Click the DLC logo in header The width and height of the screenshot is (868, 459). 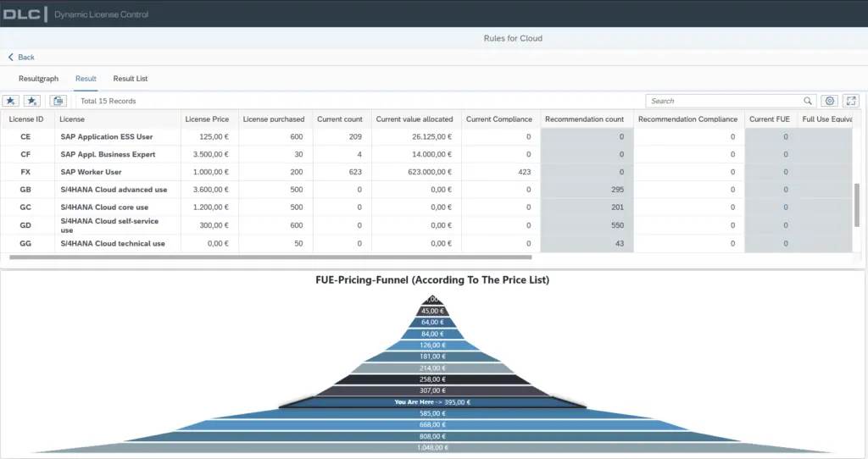coord(21,14)
